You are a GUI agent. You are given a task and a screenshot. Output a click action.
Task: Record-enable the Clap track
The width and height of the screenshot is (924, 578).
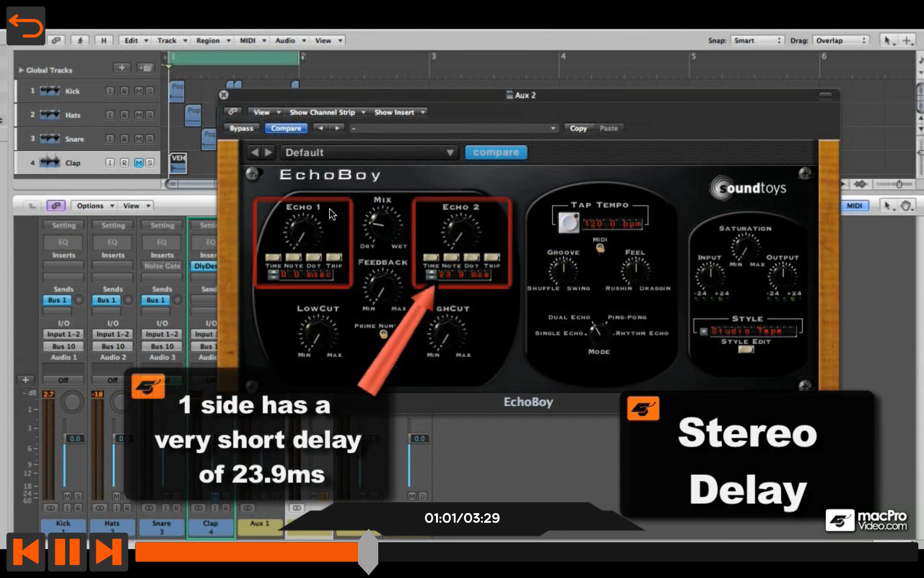[x=124, y=163]
